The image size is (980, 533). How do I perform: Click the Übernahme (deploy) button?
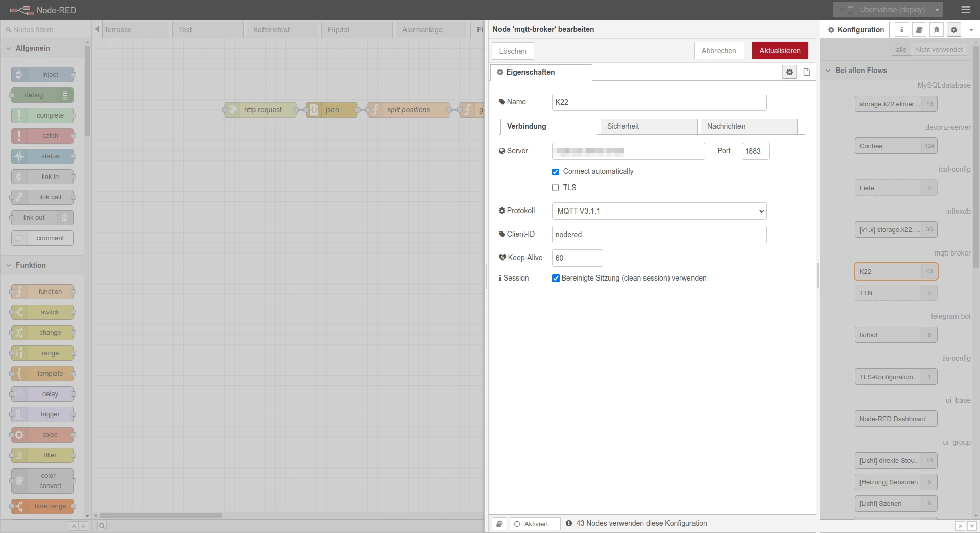click(x=882, y=10)
